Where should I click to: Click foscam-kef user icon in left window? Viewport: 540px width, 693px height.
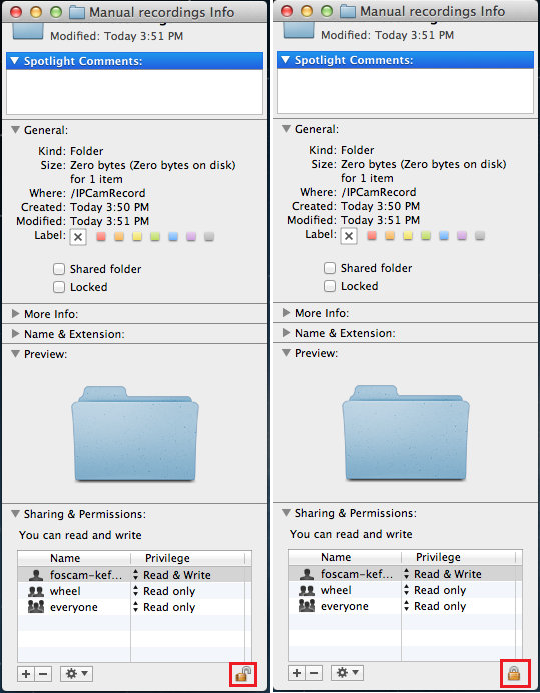click(36, 575)
